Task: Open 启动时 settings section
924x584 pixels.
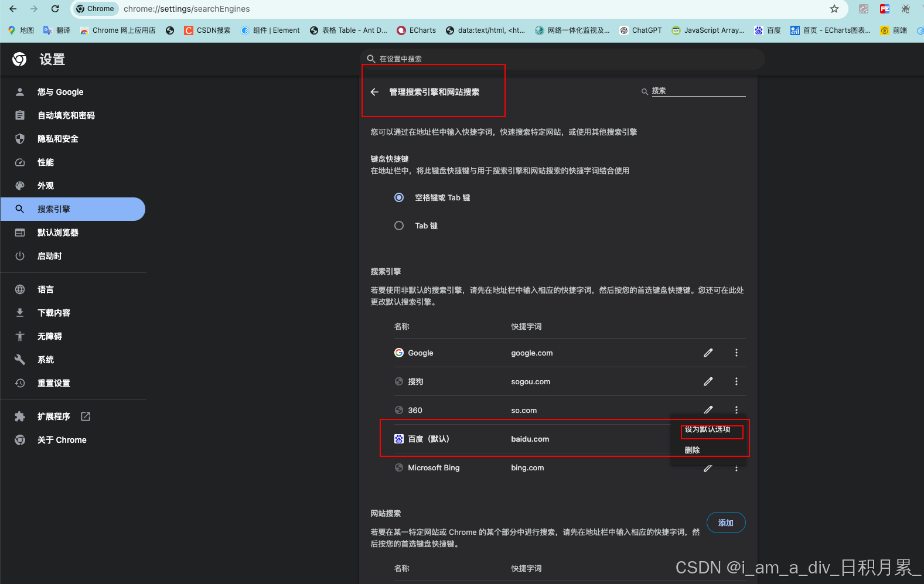Action: pyautogui.click(x=73, y=256)
